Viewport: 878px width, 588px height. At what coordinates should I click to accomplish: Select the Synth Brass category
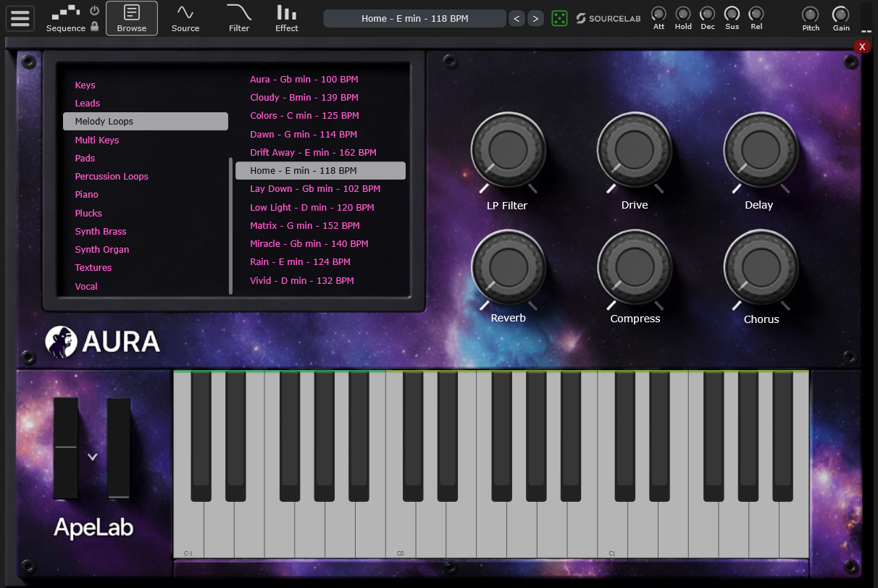pos(101,231)
